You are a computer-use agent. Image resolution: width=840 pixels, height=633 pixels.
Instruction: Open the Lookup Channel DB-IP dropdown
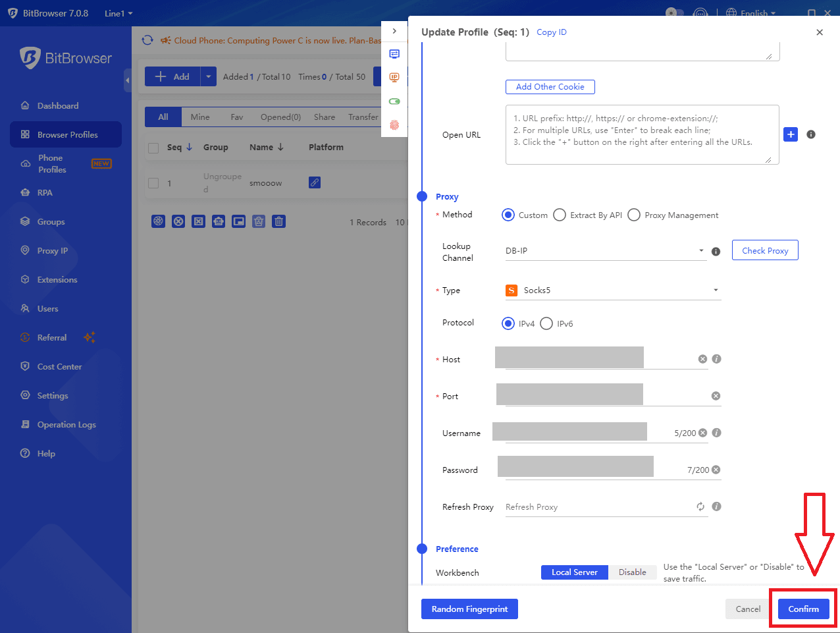tap(605, 251)
